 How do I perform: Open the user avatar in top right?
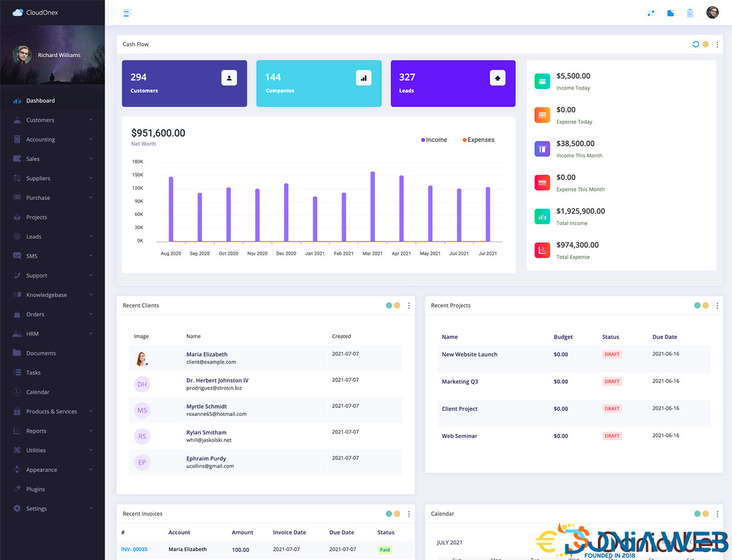coord(712,12)
